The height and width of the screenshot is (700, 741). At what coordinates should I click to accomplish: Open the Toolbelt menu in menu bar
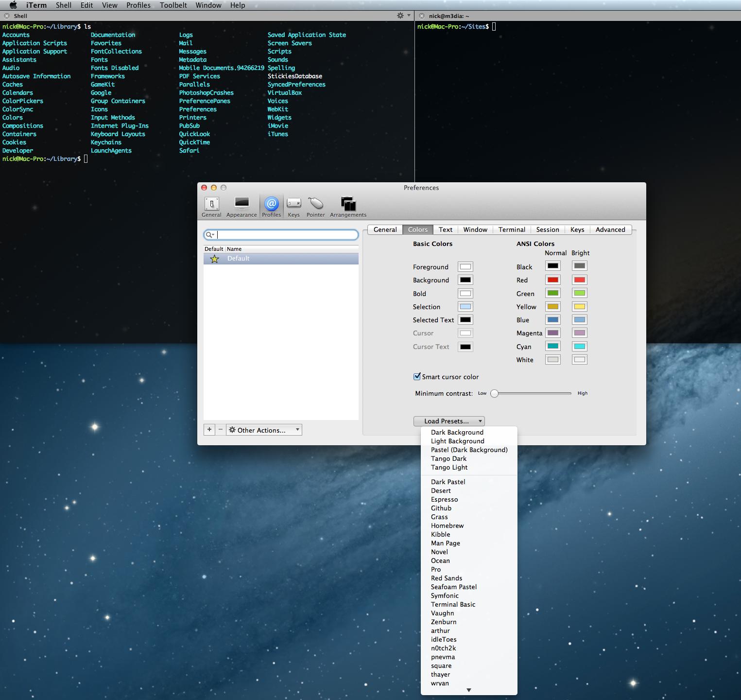173,5
